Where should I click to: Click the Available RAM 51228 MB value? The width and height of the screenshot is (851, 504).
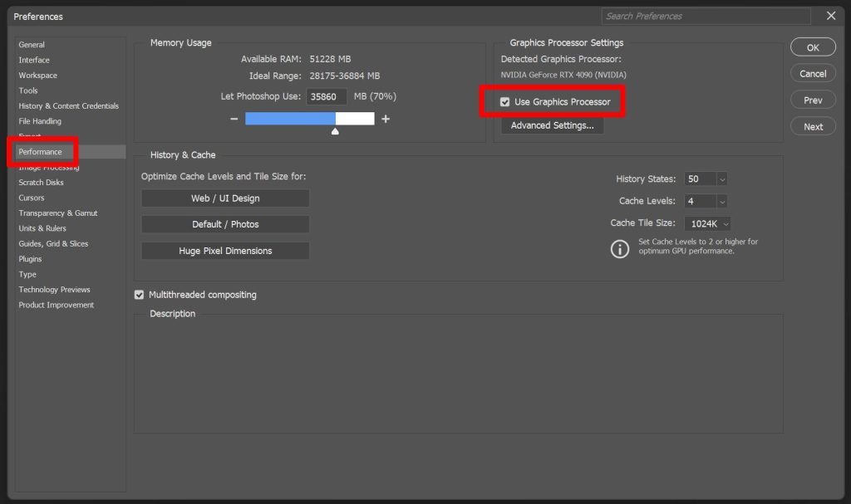(330, 59)
